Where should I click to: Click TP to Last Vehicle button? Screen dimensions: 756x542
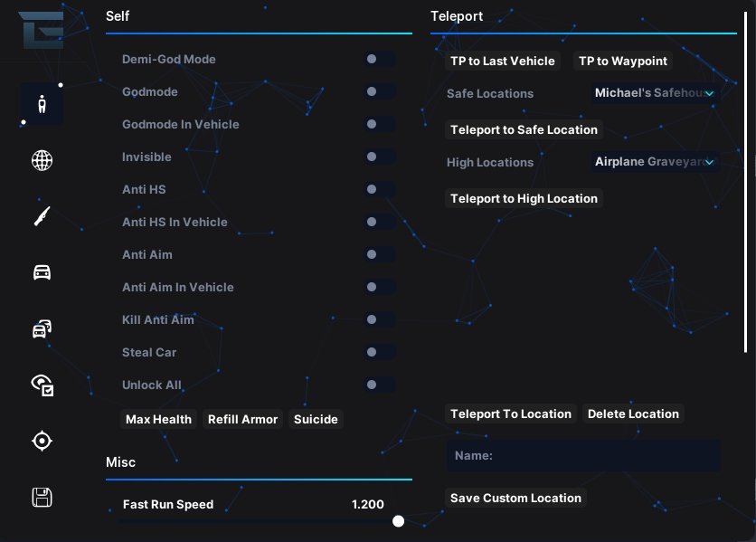pos(503,61)
